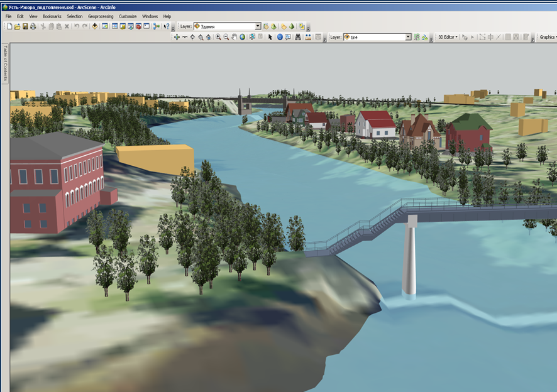Image resolution: width=557 pixels, height=392 pixels.
Task: Select the Zoom In tool
Action: 218,37
